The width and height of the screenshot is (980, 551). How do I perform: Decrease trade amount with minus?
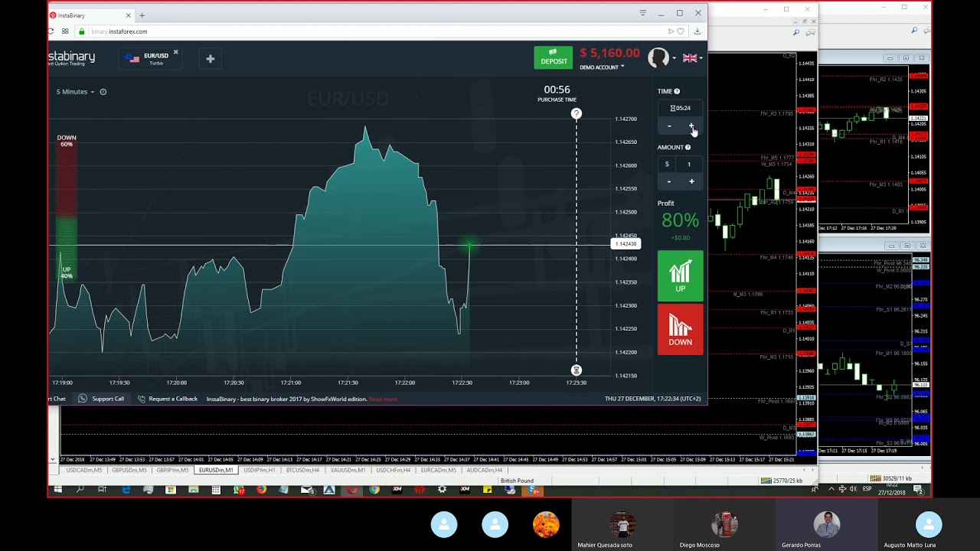(x=669, y=181)
